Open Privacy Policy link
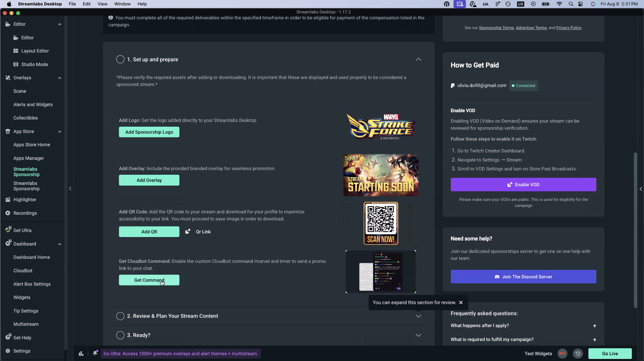 (x=569, y=28)
